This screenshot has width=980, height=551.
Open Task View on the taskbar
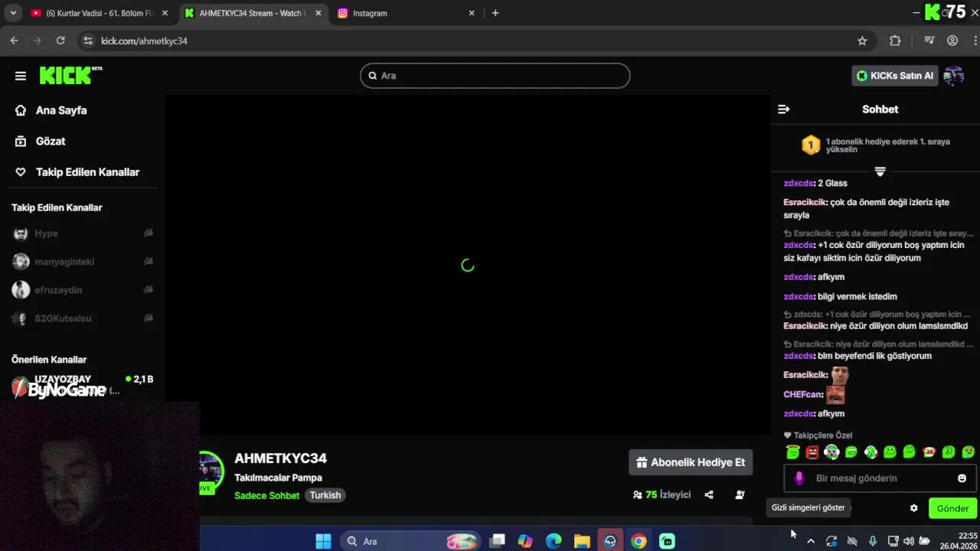[498, 541]
